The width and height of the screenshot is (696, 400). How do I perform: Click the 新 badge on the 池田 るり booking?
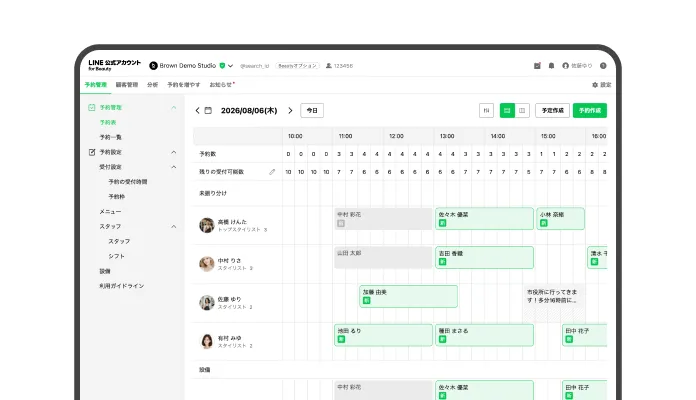coord(341,339)
